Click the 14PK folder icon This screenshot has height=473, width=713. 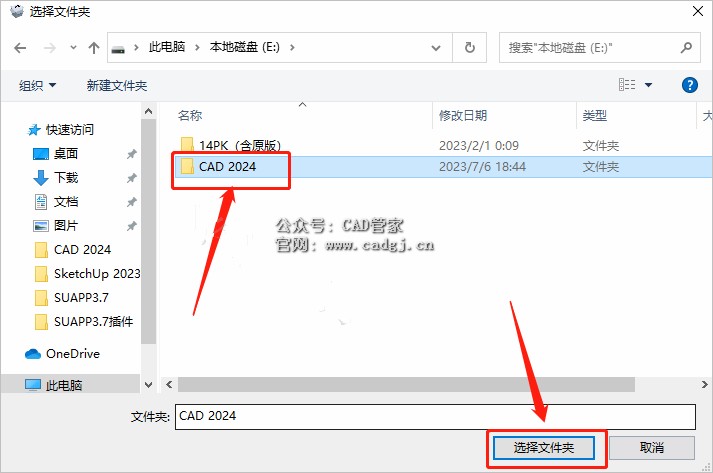[187, 146]
